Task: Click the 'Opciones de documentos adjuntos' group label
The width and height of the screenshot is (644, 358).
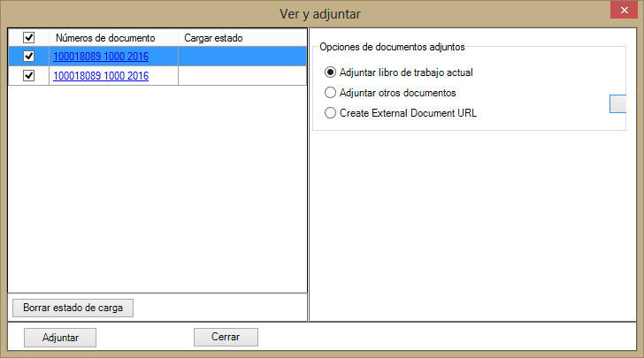Action: click(392, 47)
